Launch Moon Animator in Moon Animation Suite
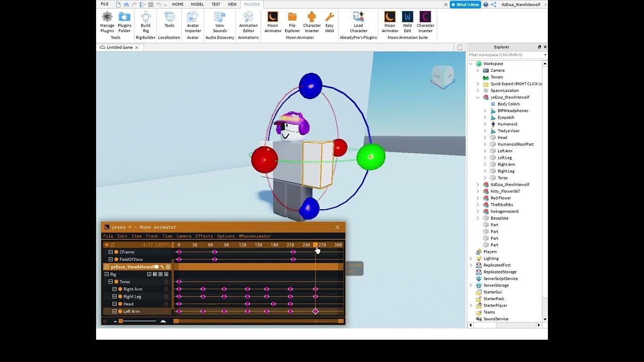The width and height of the screenshot is (644, 362). [x=390, y=23]
